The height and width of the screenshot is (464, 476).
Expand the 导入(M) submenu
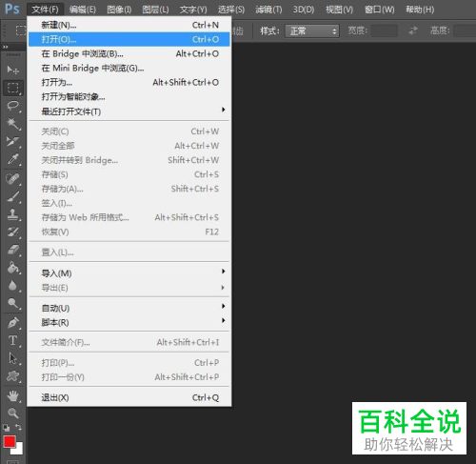pyautogui.click(x=129, y=272)
